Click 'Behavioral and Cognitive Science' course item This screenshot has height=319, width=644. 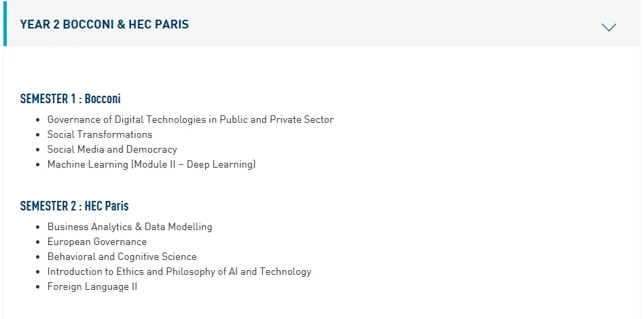tap(122, 257)
